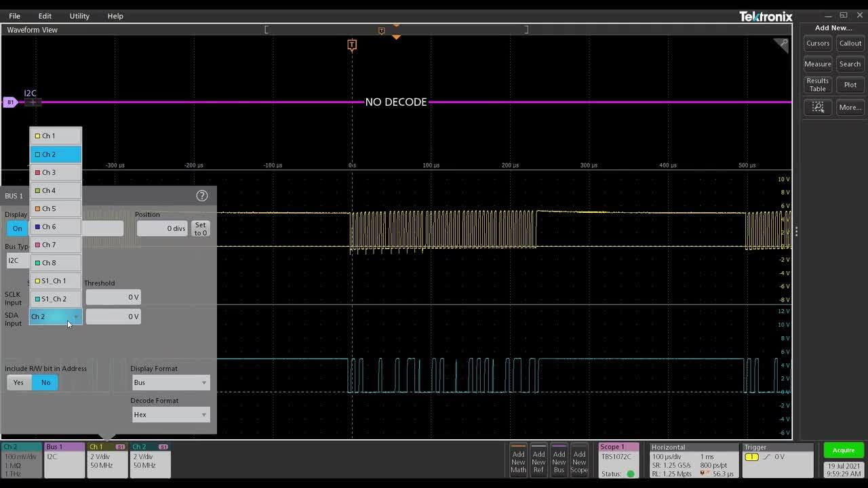Screen dimensions: 868x488
Task: Choose S1_Ch 1 from the list
Action: (56, 281)
